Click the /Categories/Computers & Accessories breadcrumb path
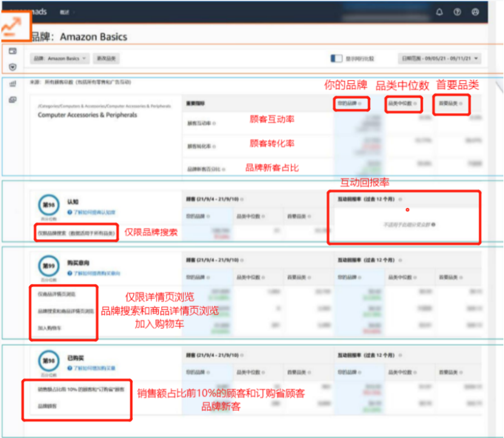Viewport: 504px width, 438px height. [104, 106]
